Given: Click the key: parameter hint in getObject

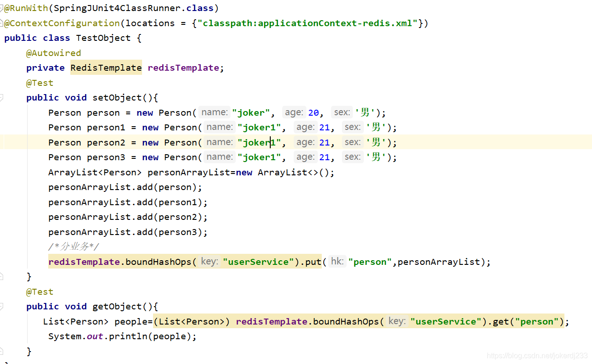Looking at the screenshot, I should (397, 321).
